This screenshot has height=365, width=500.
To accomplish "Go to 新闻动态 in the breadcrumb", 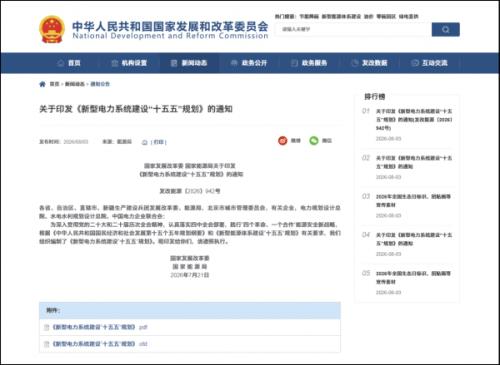I will pyautogui.click(x=75, y=84).
